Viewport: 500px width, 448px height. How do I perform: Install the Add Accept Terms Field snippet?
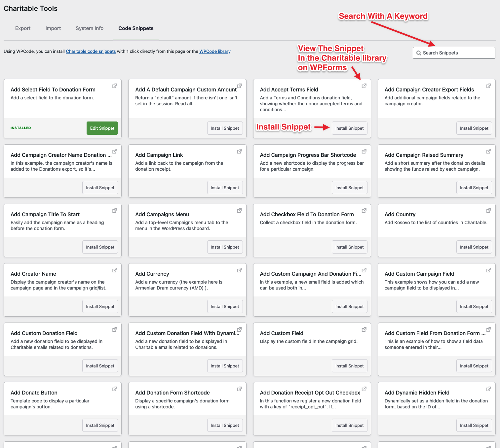click(349, 128)
